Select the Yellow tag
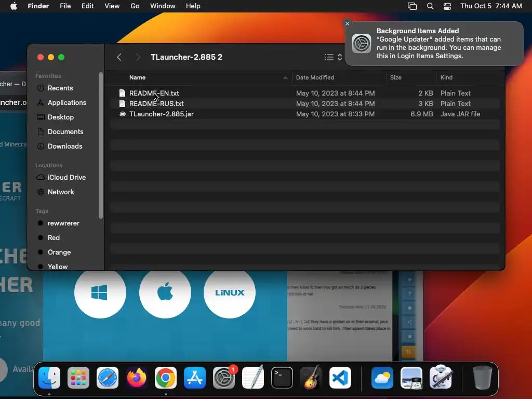 click(x=57, y=267)
